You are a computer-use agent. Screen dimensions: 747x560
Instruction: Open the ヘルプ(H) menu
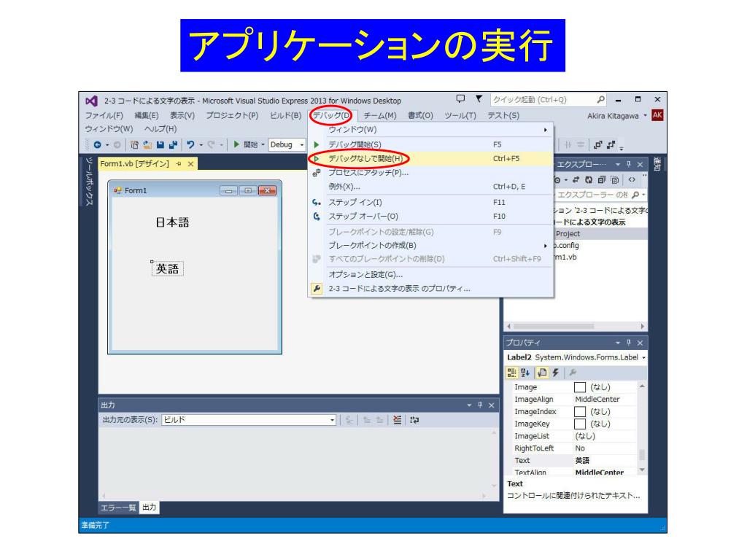[160, 129]
